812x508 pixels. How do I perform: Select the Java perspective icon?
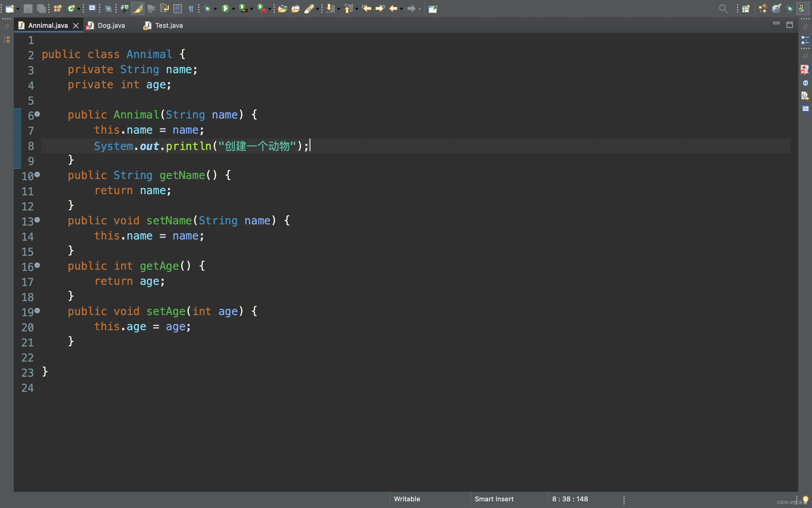(803, 9)
